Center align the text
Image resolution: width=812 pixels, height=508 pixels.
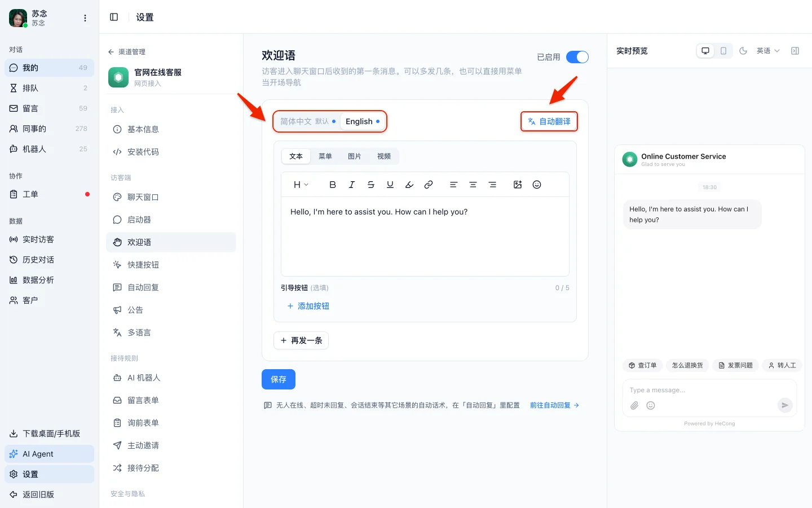(x=473, y=185)
